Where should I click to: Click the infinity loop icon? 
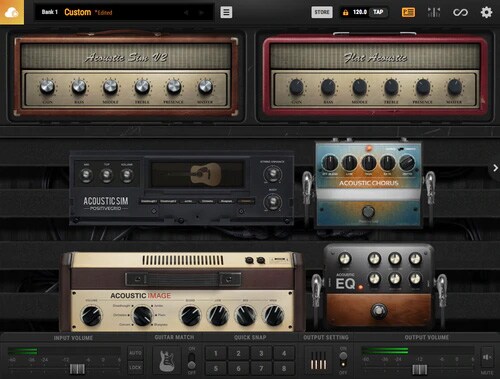pyautogui.click(x=460, y=12)
